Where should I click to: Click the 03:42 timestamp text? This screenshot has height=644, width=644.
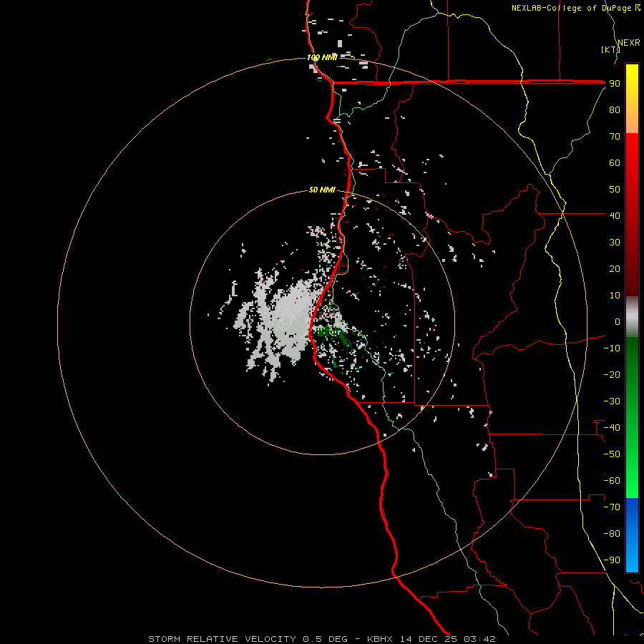pos(479,639)
